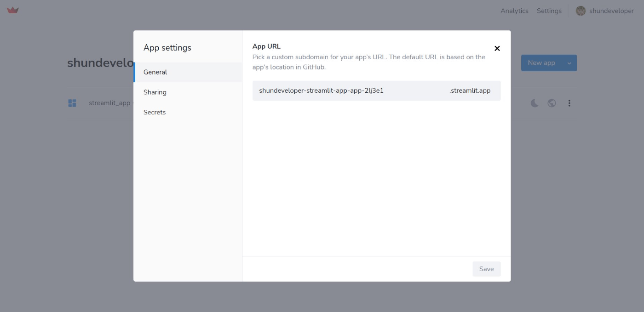Click the moon sleep-status icon

pyautogui.click(x=535, y=103)
